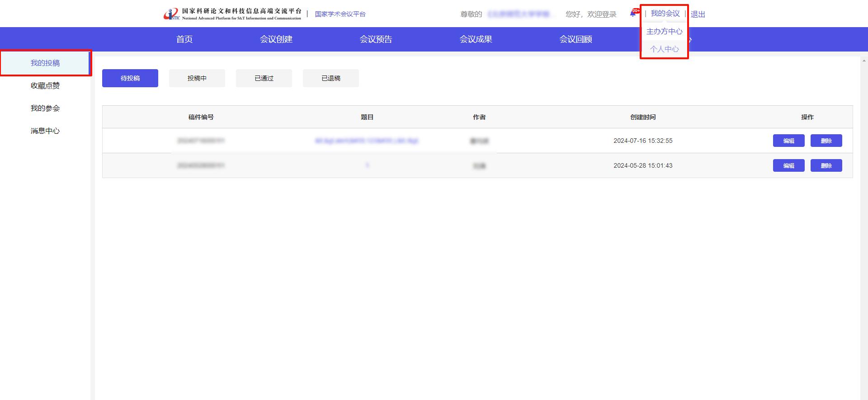Choose 主办方中心 from the dropdown
Viewport: 868px width, 400px height.
click(x=664, y=31)
